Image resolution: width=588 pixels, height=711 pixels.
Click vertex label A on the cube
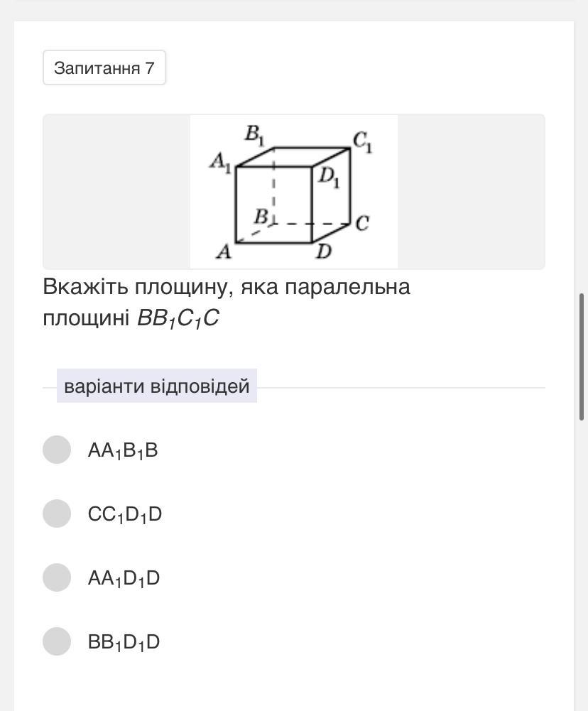coord(223,251)
